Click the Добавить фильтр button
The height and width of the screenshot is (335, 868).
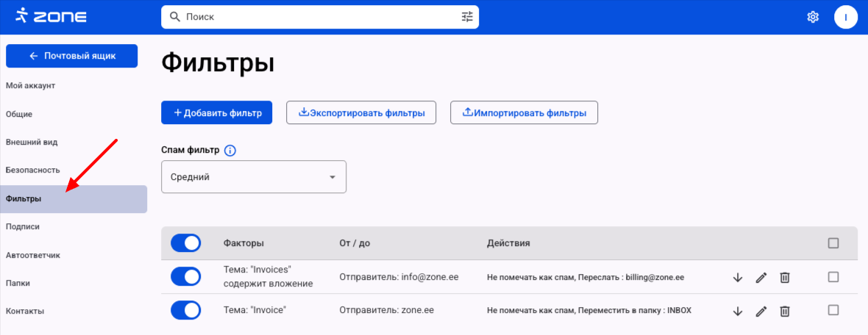point(217,113)
